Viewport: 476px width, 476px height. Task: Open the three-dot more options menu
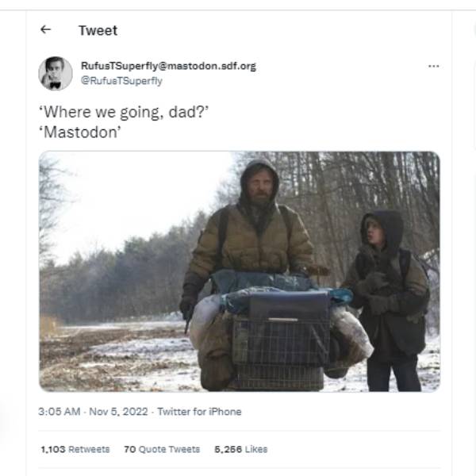(433, 66)
